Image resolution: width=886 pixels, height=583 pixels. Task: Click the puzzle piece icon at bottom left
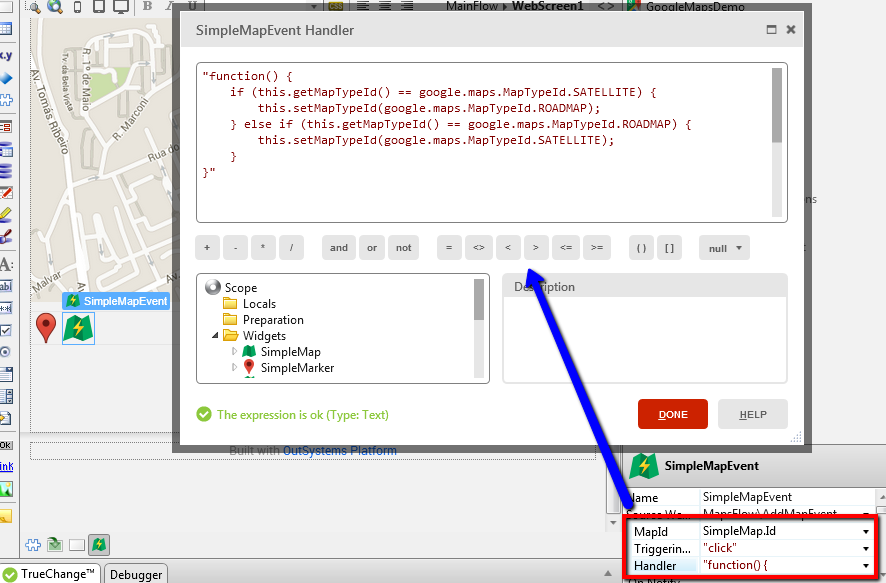(x=31, y=545)
